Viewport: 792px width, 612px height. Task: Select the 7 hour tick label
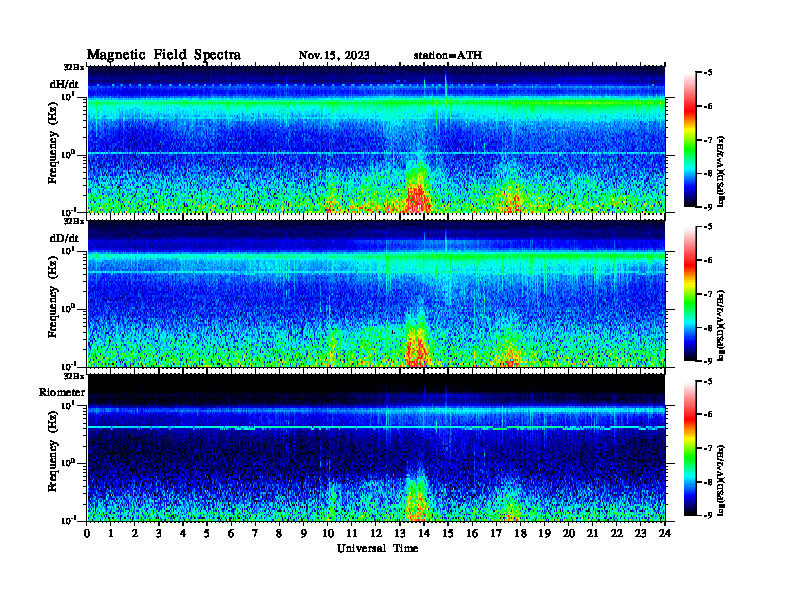[x=256, y=534]
